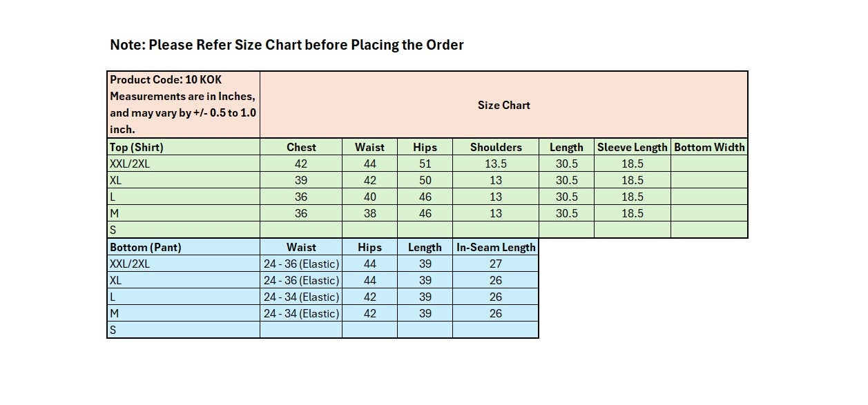Click shirt M waist value 38
Screen dimensions: 868x405
click(x=370, y=213)
